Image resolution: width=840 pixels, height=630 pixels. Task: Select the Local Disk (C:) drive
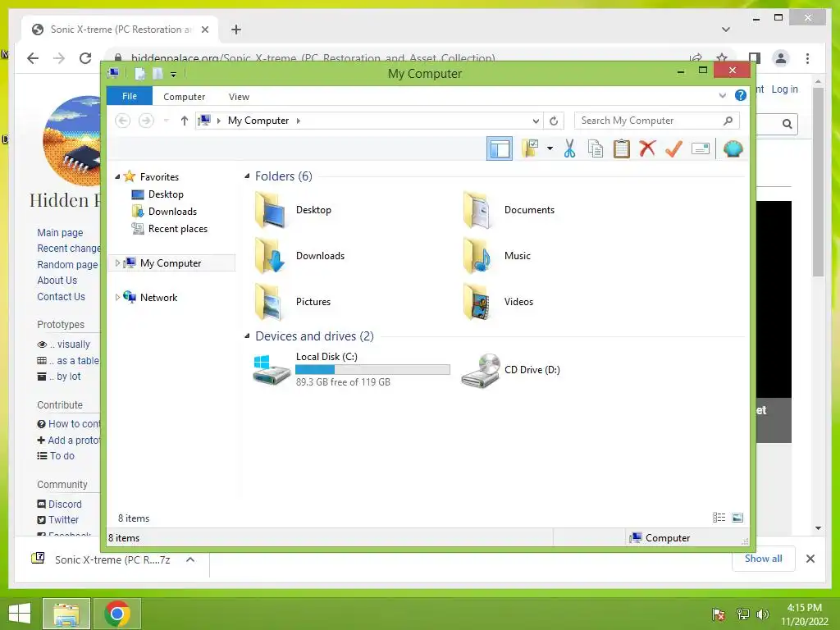(x=351, y=369)
